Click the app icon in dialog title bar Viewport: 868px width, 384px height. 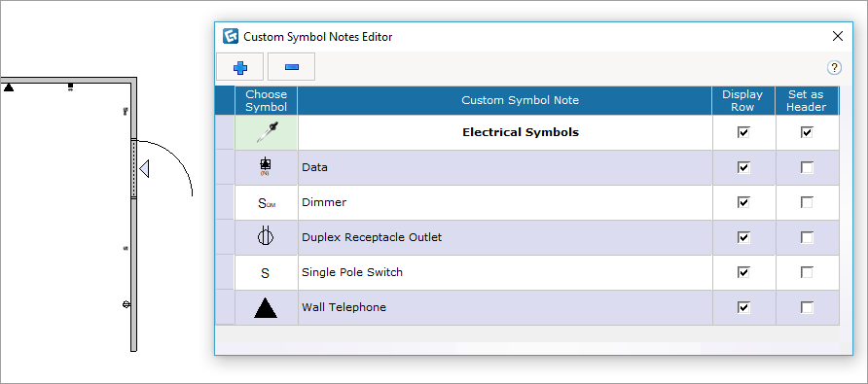[231, 37]
